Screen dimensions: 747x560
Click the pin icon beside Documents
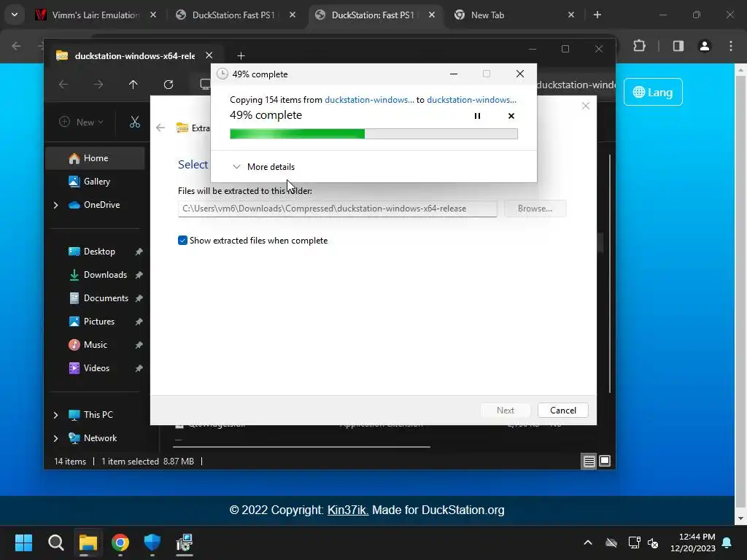139,298
